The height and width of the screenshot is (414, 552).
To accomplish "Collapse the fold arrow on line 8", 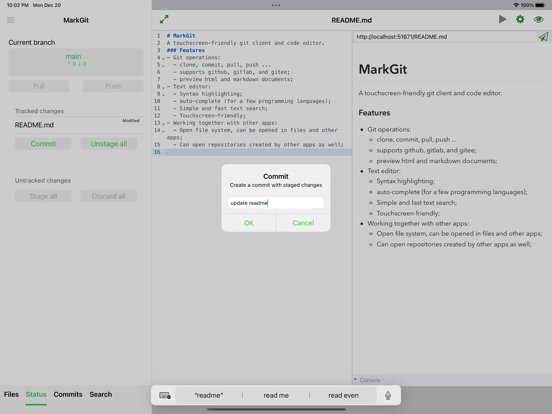I will coord(163,87).
